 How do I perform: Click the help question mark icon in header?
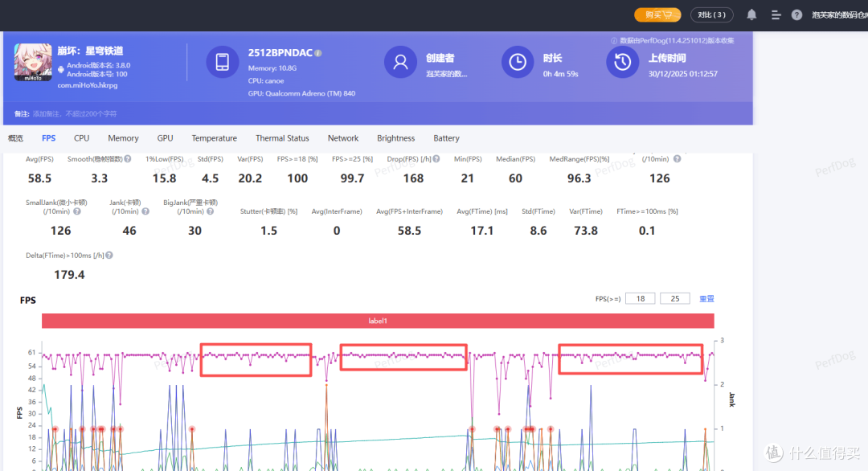pyautogui.click(x=796, y=15)
